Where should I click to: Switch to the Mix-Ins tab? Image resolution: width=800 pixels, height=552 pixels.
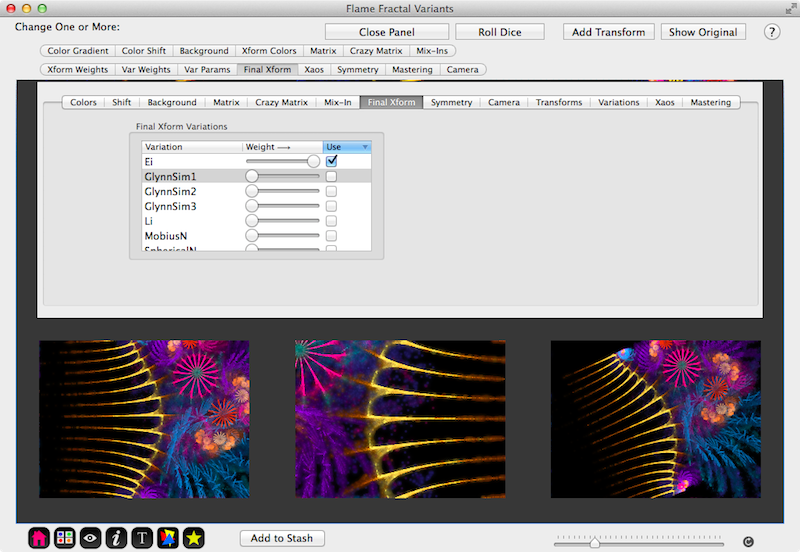pos(432,51)
